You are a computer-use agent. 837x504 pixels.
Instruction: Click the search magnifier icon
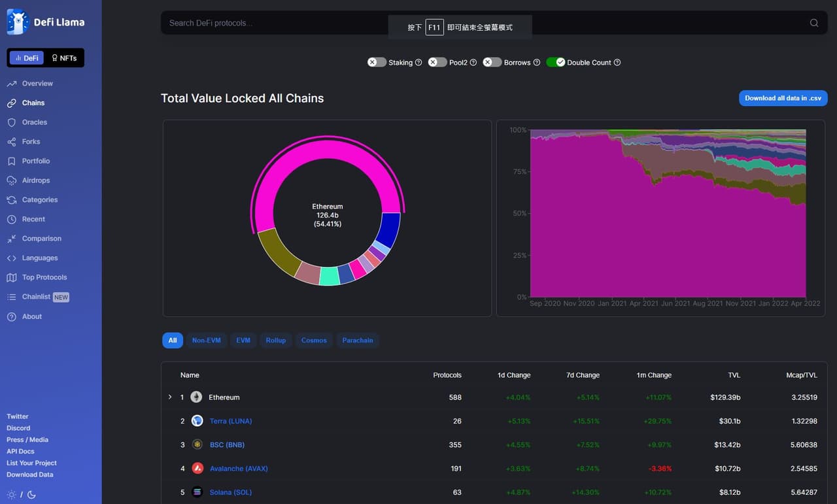point(814,23)
